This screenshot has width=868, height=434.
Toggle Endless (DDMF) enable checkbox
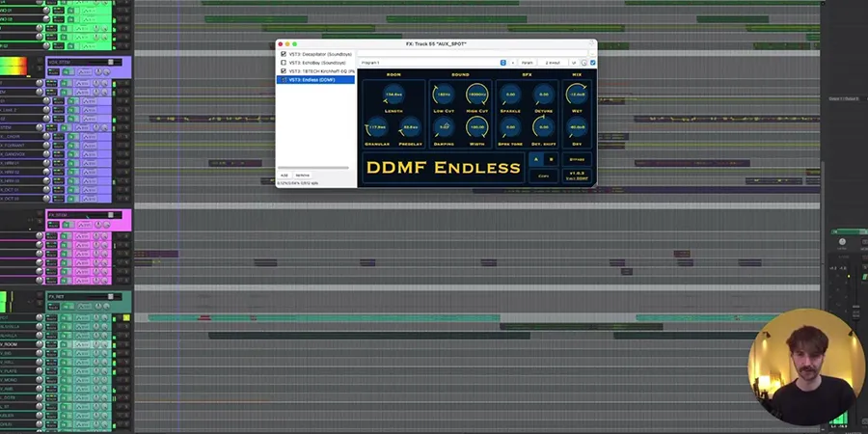[x=284, y=80]
